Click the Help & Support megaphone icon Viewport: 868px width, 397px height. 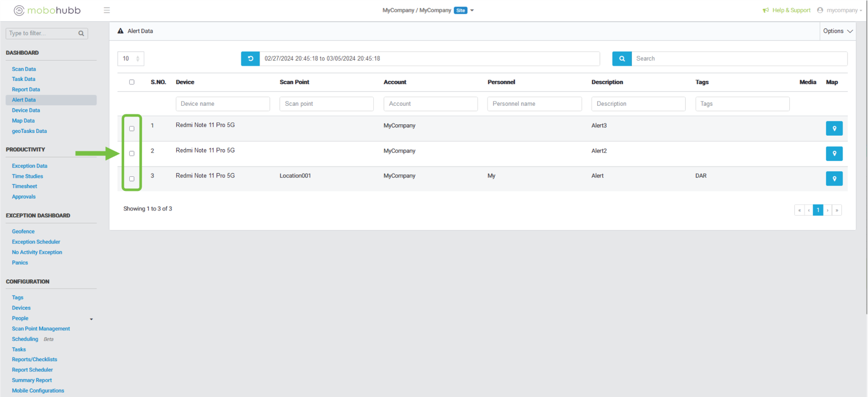[765, 10]
